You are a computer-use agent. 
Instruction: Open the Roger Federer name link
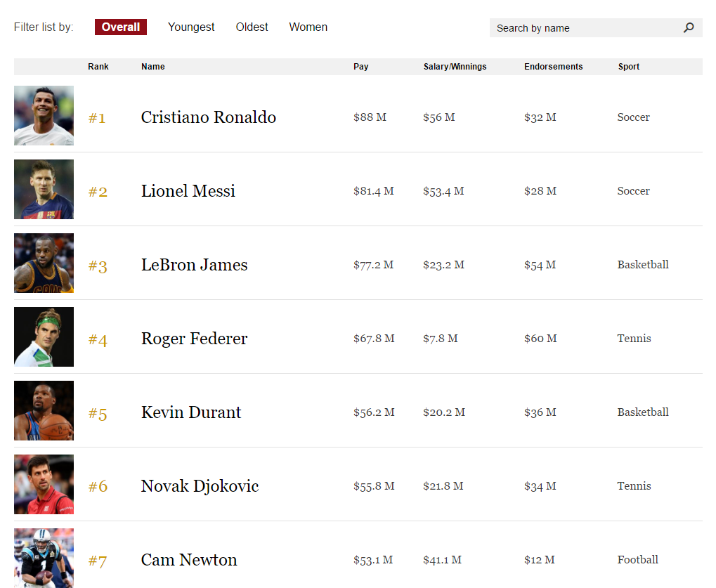click(194, 339)
